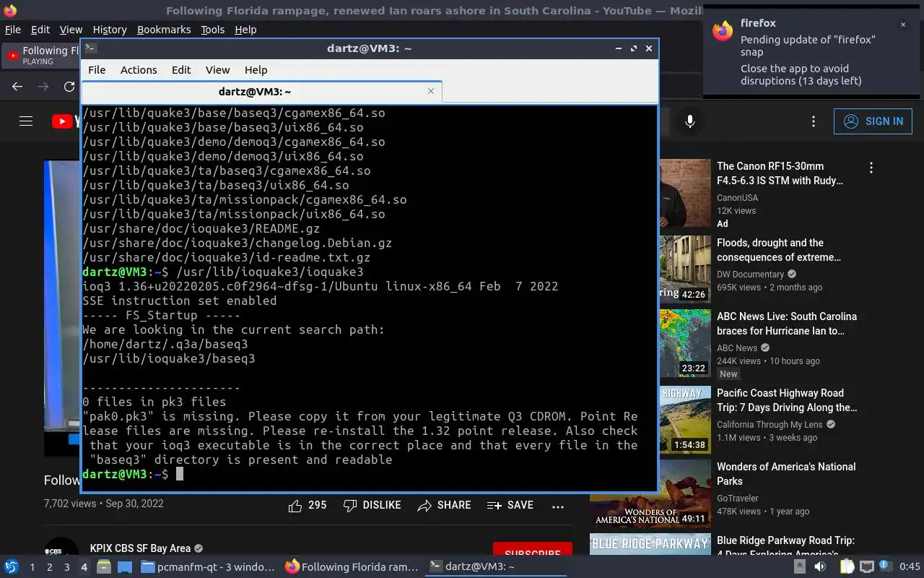Open the clipboard manager tray icon

click(x=846, y=566)
